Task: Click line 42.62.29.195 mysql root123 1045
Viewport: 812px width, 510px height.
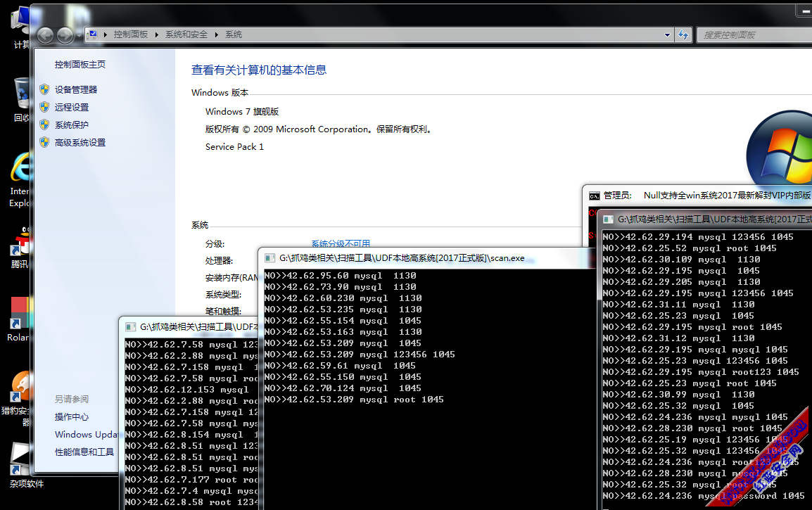Action: tap(701, 372)
